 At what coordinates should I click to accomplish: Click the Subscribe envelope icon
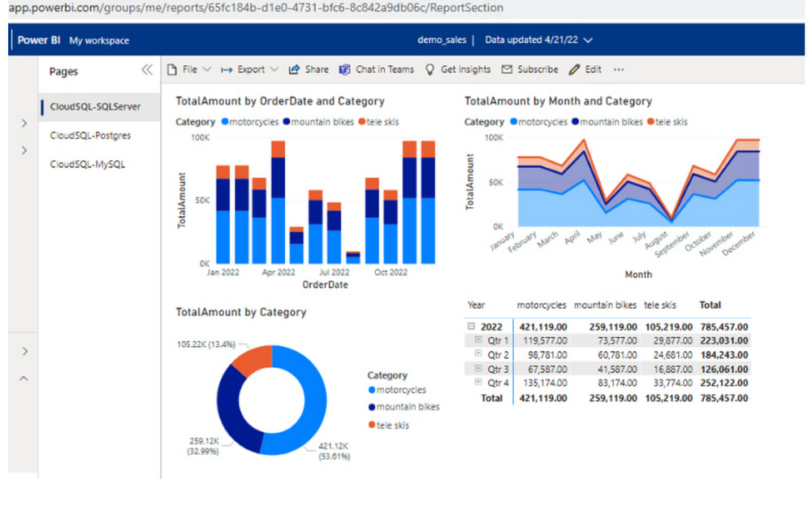(507, 70)
